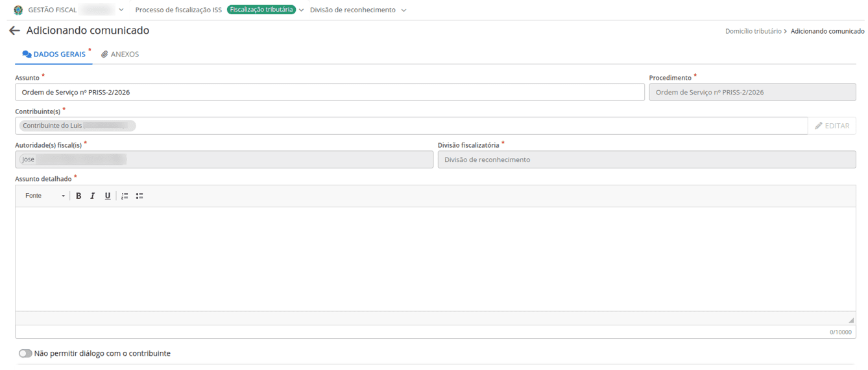The height and width of the screenshot is (370, 868).
Task: Apply bold formatting in the editor
Action: pyautogui.click(x=78, y=196)
